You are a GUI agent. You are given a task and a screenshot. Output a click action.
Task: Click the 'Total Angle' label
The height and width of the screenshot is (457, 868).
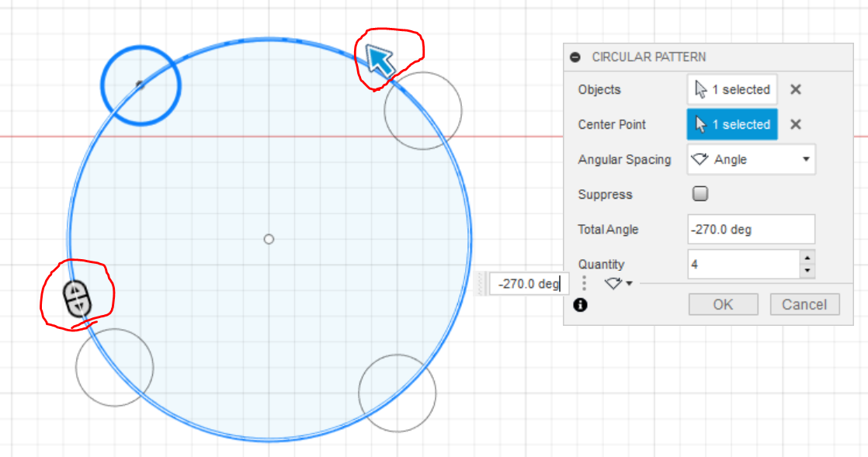608,229
